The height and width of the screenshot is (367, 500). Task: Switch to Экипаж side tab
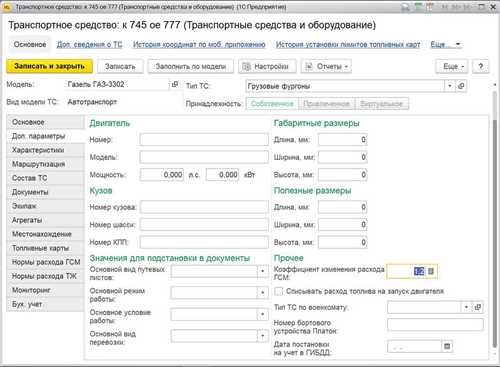point(46,206)
